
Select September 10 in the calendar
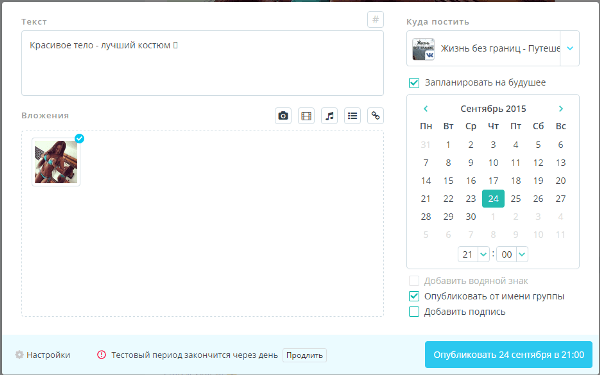(x=493, y=163)
